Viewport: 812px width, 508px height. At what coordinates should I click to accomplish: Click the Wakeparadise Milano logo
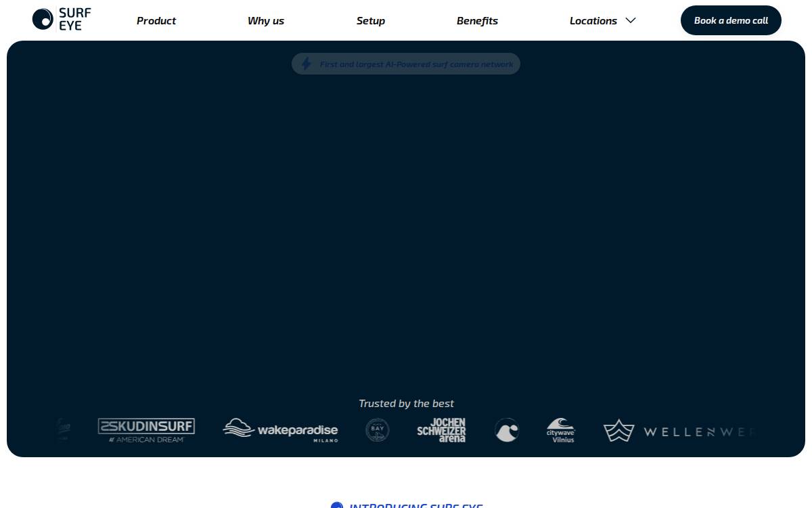point(280,430)
